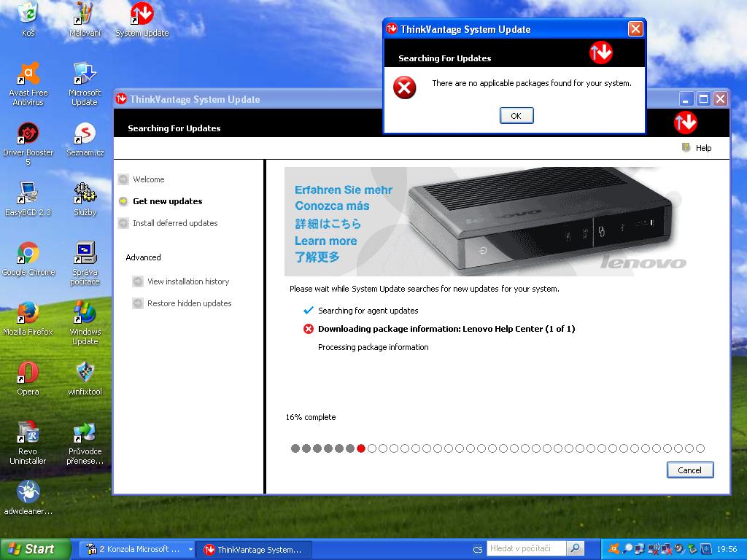The image size is (747, 560).
Task: Open the Seznam.cz desktop shortcut
Action: click(85, 138)
